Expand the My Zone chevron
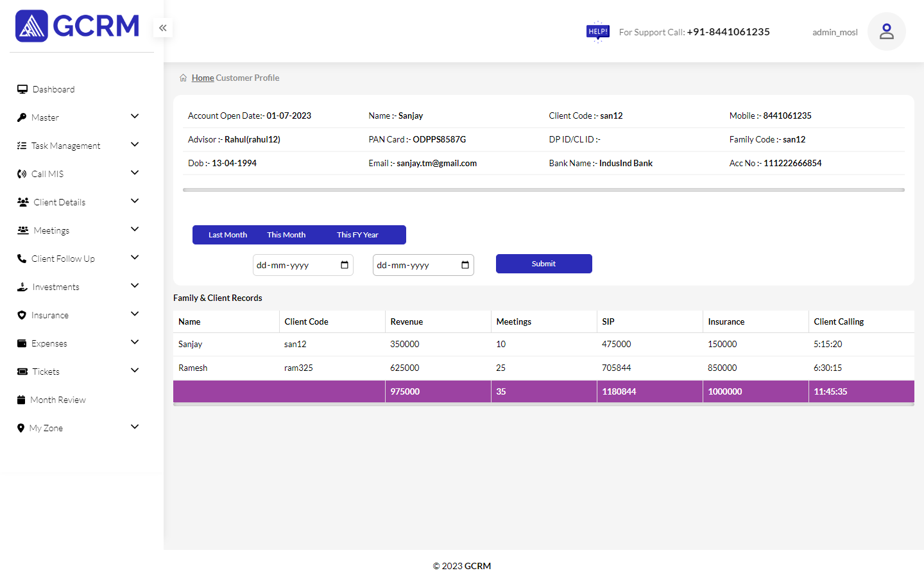 [x=135, y=427]
